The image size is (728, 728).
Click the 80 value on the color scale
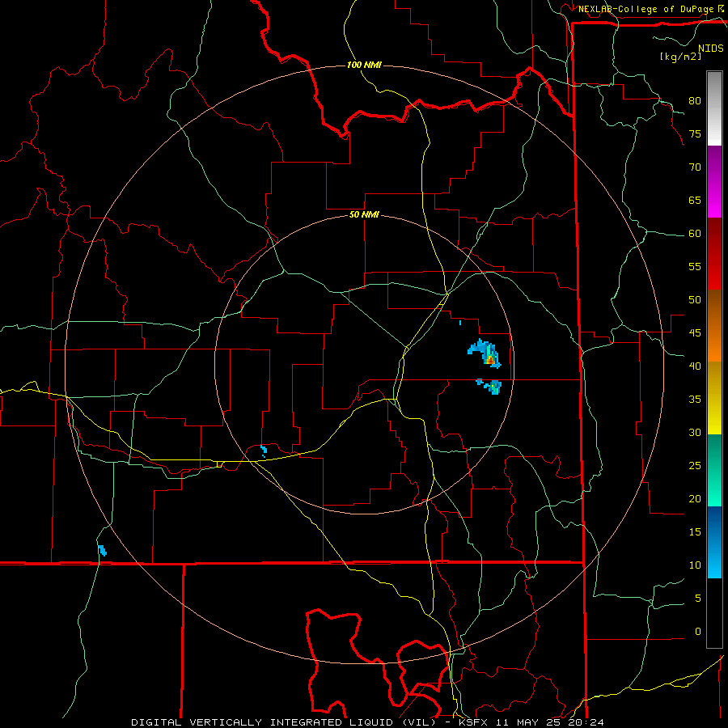[x=695, y=101]
